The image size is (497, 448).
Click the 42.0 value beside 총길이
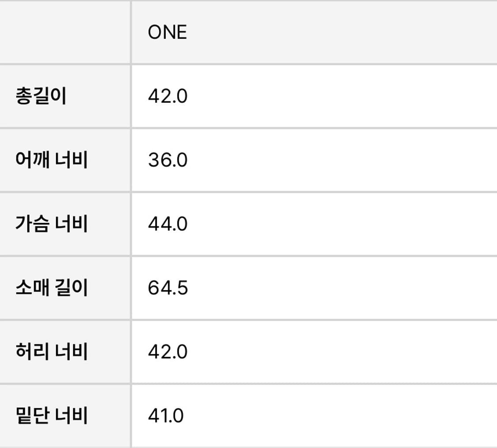tap(168, 96)
